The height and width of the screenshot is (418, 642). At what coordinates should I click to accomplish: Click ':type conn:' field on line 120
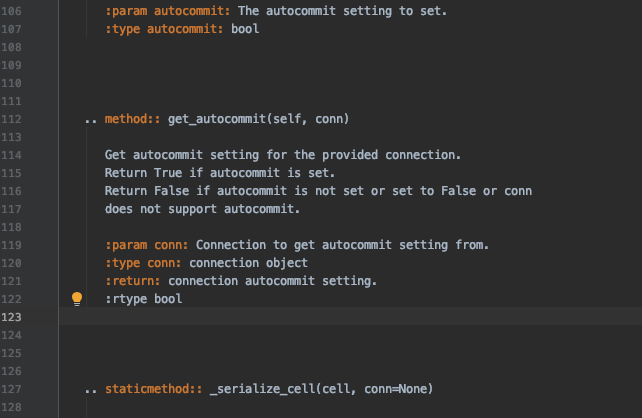click(143, 263)
